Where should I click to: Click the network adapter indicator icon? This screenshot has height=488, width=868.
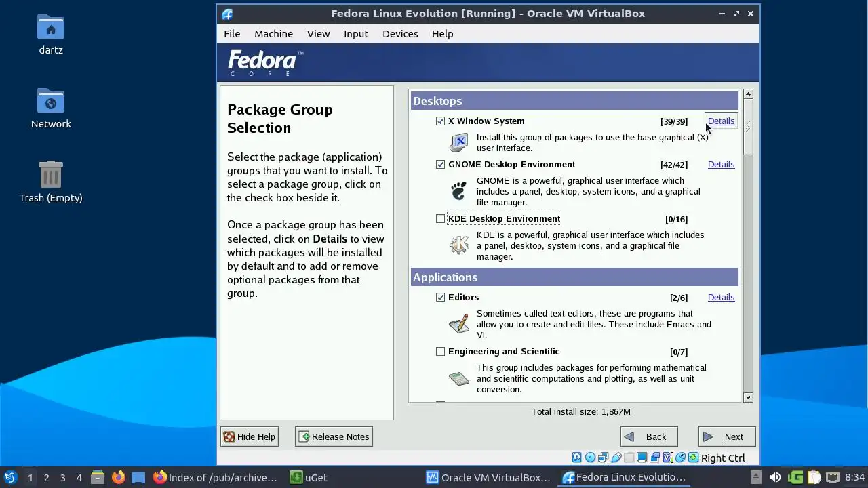pos(603,457)
